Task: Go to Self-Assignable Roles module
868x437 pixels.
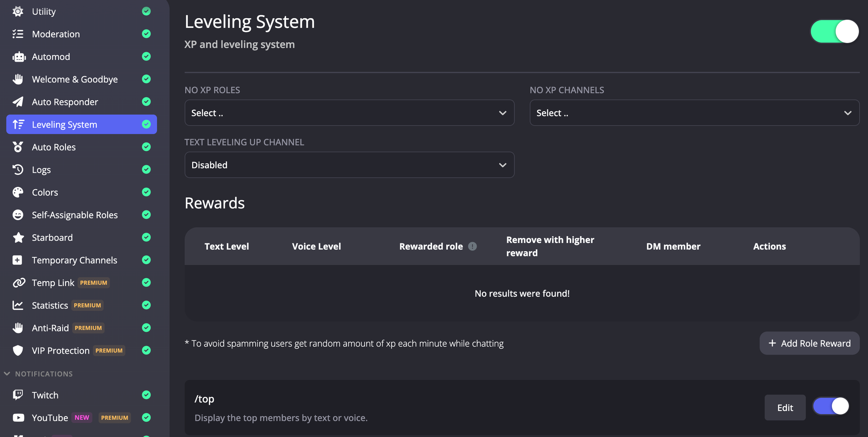Action: click(75, 215)
